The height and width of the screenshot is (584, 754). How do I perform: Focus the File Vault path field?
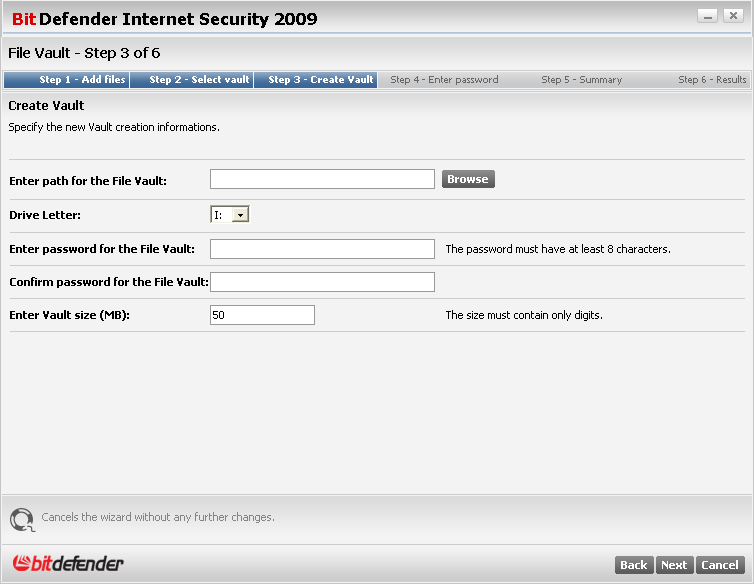[x=322, y=179]
